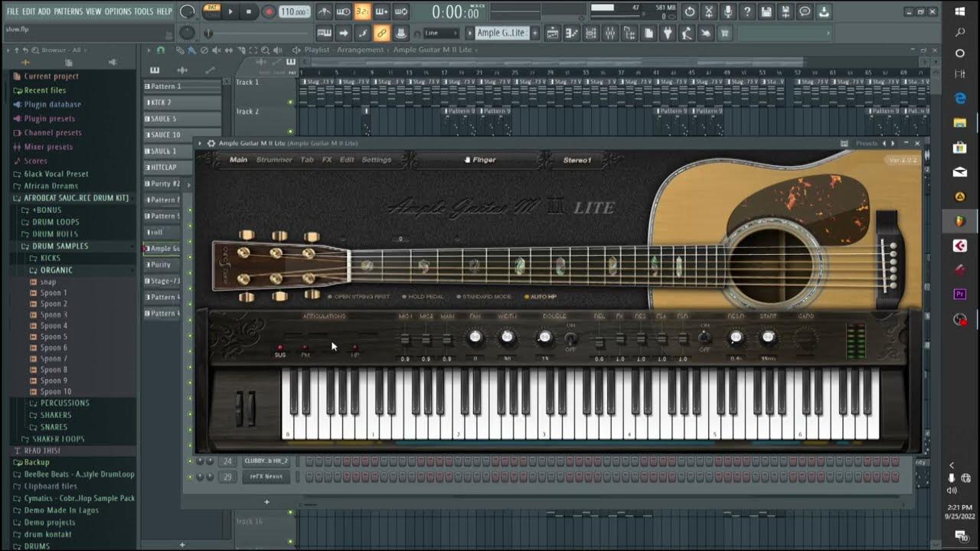Click the PAN knob in Ample Guitar

(475, 337)
